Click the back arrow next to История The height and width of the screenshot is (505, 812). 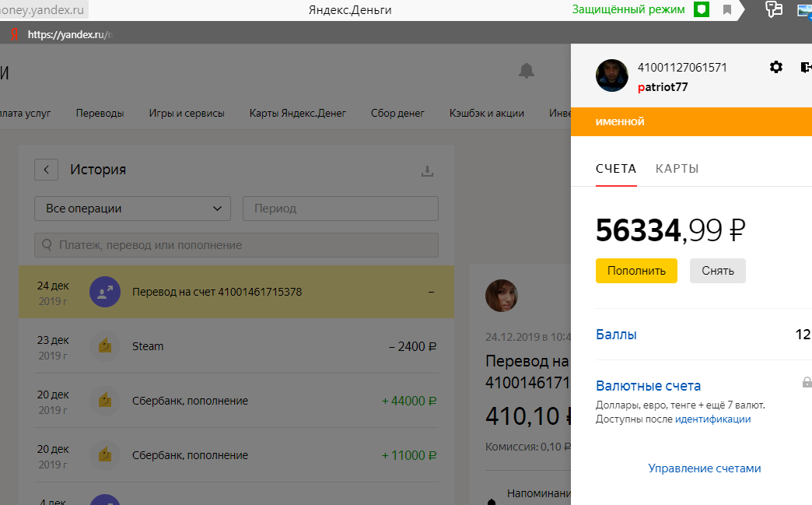46,170
